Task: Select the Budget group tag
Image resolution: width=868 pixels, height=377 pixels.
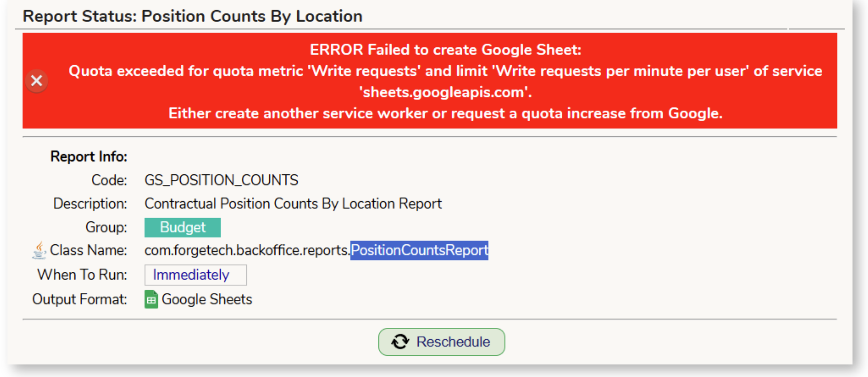Action: [x=183, y=228]
